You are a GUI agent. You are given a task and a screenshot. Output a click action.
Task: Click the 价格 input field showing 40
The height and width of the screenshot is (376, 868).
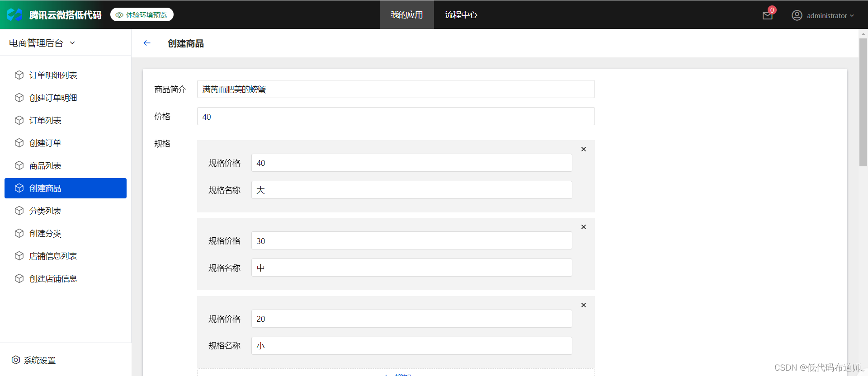pyautogui.click(x=396, y=116)
